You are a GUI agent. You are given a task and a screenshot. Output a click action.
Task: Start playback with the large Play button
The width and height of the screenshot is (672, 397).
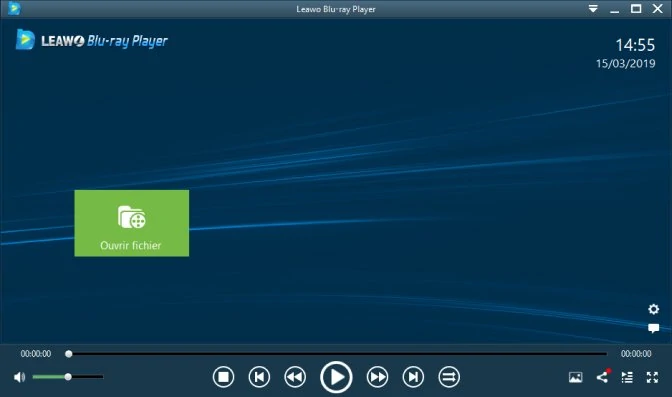point(336,377)
